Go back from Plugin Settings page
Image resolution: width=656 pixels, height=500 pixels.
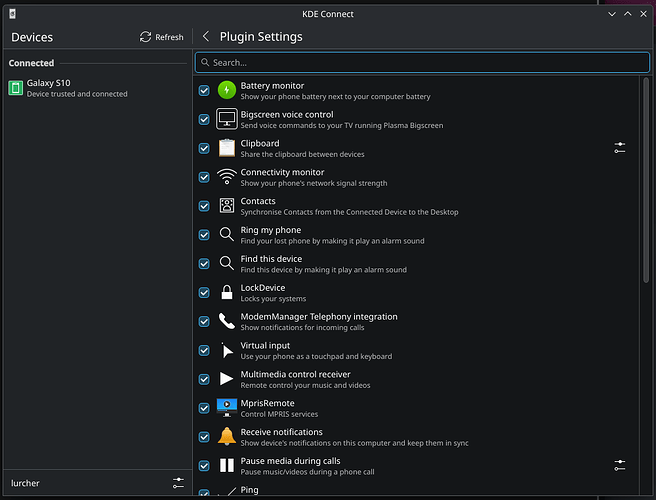(x=206, y=37)
